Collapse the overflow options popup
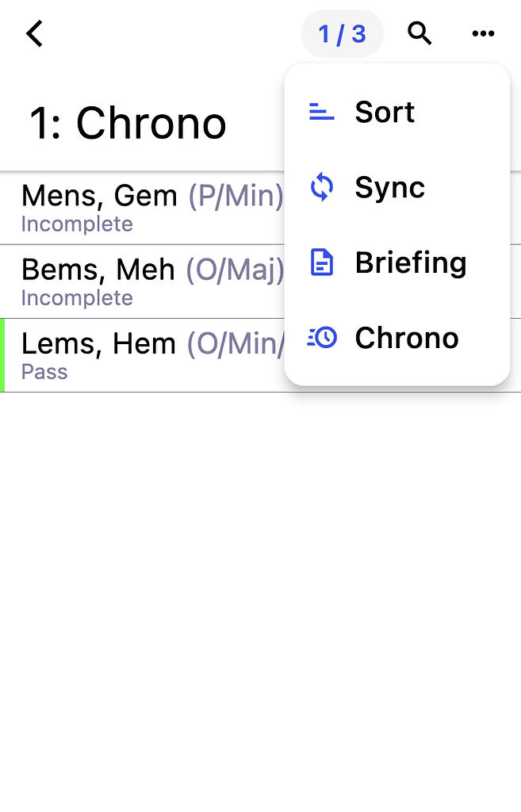The image size is (521, 812). [483, 34]
